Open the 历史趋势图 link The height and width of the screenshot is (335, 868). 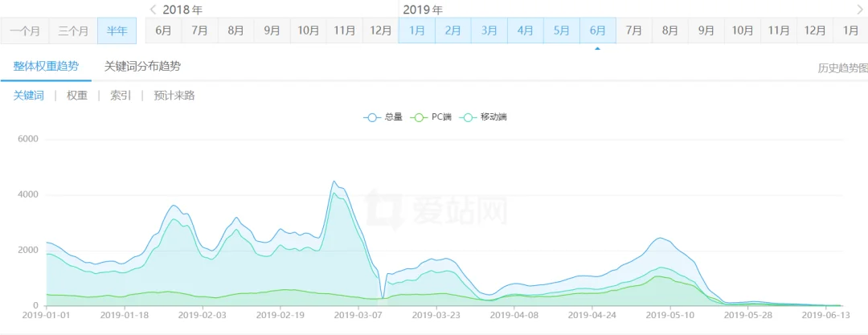point(842,68)
